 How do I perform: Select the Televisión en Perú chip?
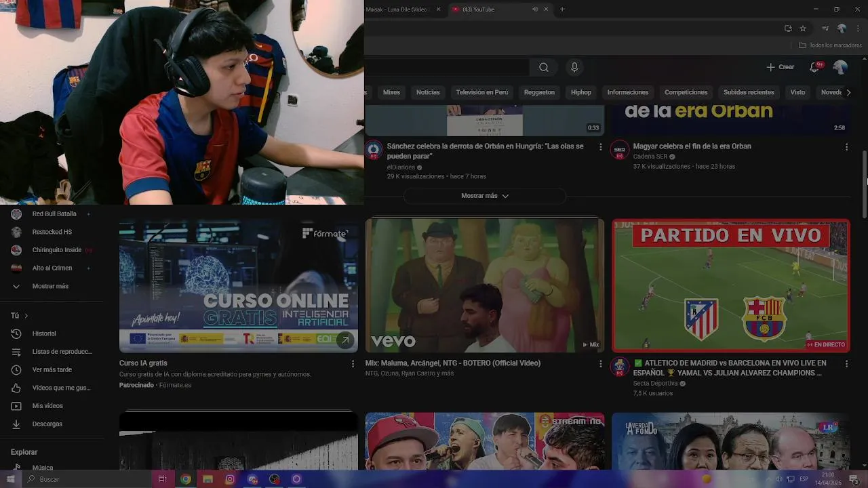pyautogui.click(x=482, y=92)
